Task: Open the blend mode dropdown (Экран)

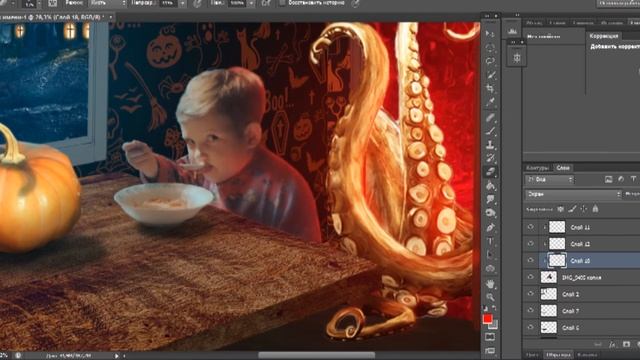Action: click(573, 194)
